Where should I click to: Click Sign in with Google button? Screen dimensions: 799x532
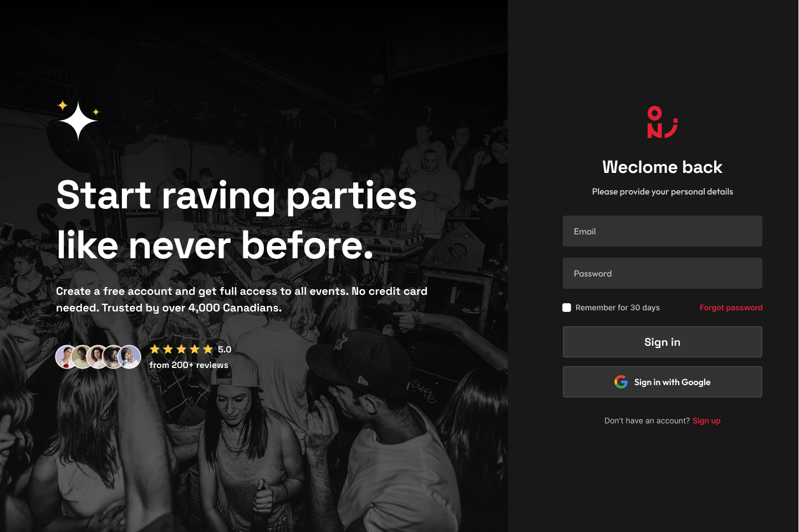(x=663, y=382)
